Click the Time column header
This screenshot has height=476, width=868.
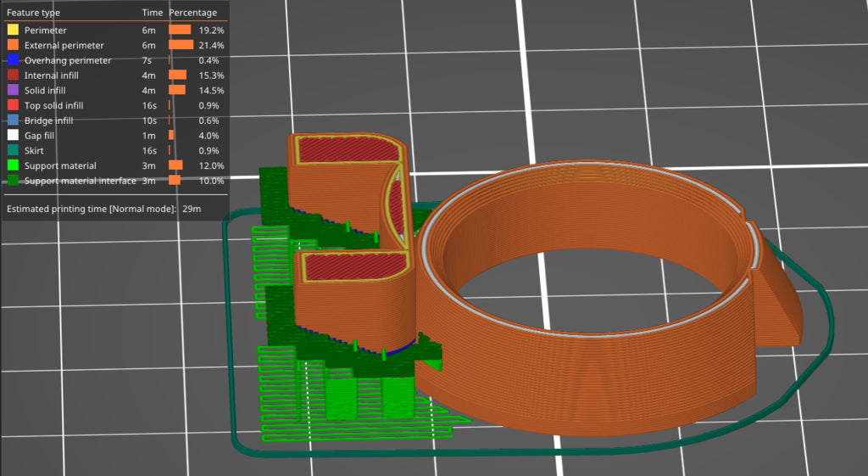point(153,12)
